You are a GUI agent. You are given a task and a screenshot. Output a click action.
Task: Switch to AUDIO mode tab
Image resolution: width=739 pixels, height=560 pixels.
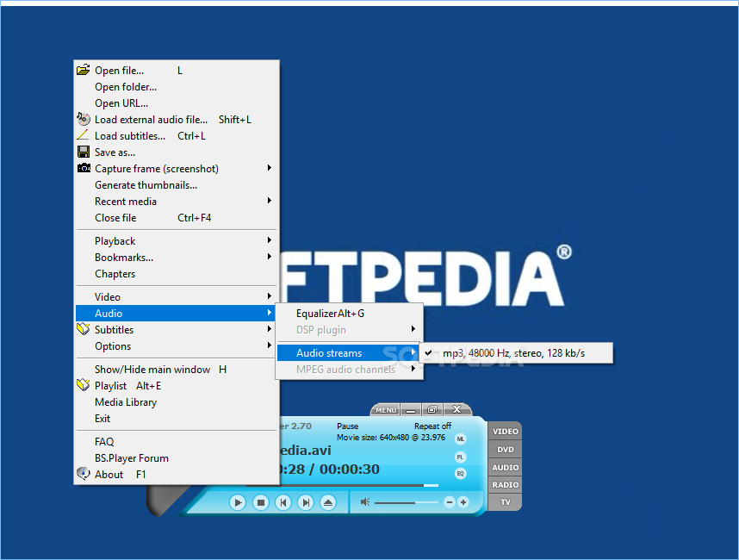[506, 467]
